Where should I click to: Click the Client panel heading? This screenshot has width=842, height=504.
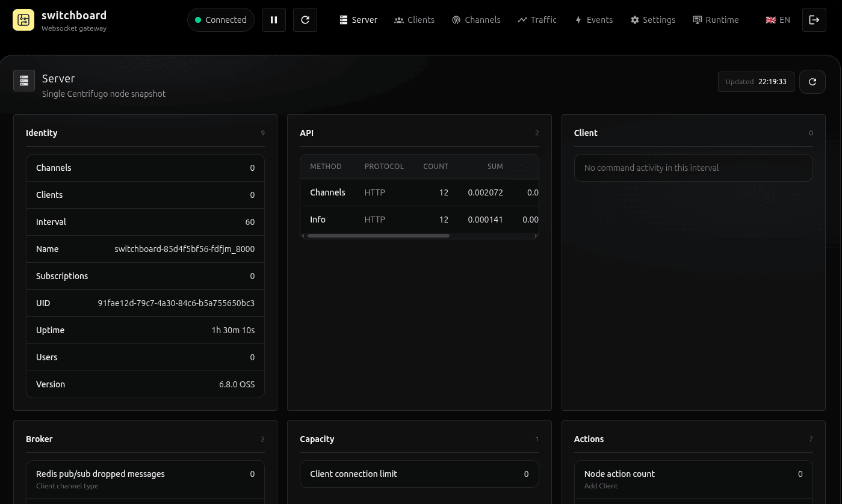pyautogui.click(x=586, y=133)
